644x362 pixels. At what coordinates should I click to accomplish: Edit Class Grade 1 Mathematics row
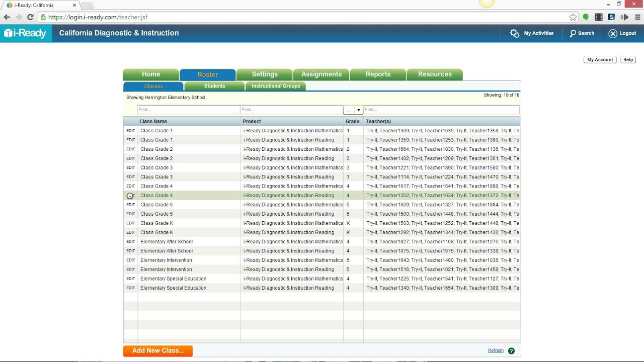coord(131,131)
